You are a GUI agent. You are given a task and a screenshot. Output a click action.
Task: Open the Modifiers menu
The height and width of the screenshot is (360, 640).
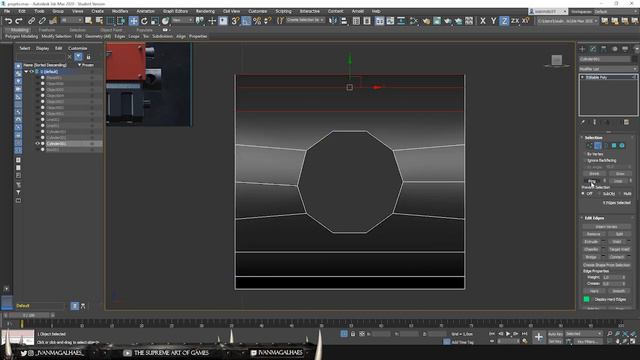pyautogui.click(x=120, y=11)
